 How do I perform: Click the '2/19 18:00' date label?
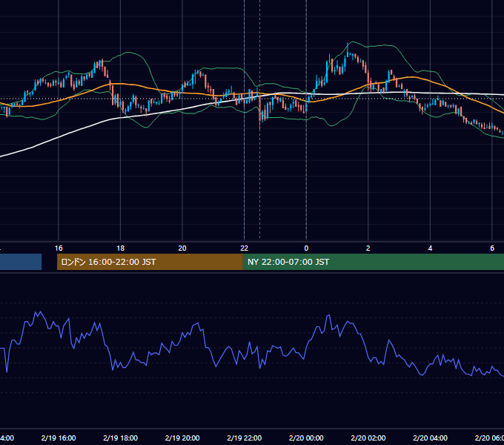pos(121,438)
